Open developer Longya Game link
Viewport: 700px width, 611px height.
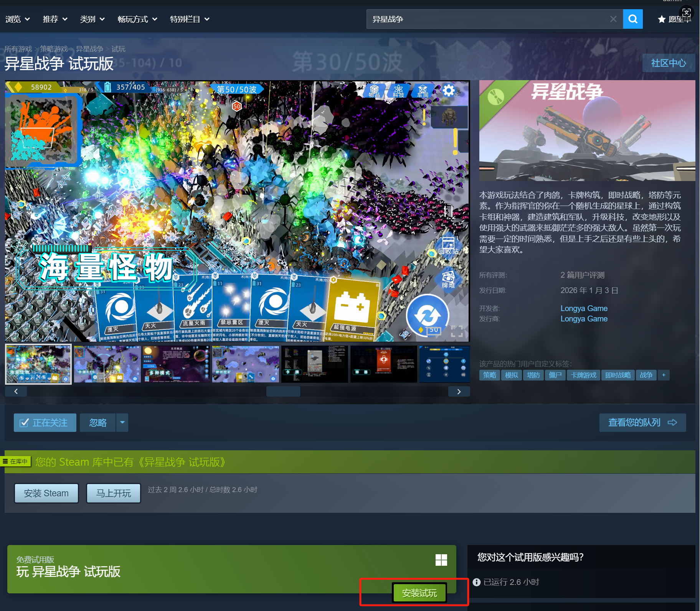coord(584,308)
